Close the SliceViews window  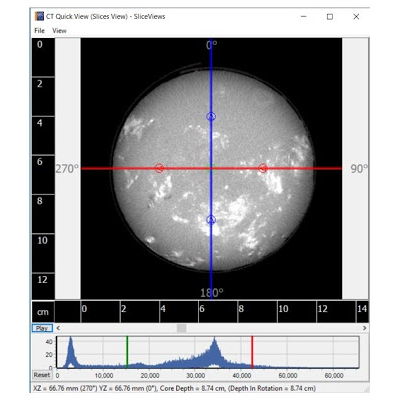click(x=356, y=16)
